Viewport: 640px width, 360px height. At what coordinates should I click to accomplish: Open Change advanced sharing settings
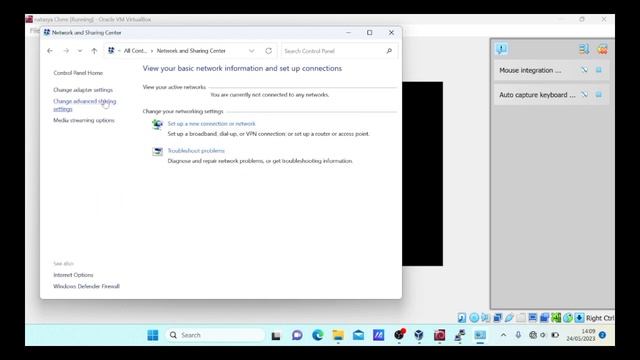[84, 105]
